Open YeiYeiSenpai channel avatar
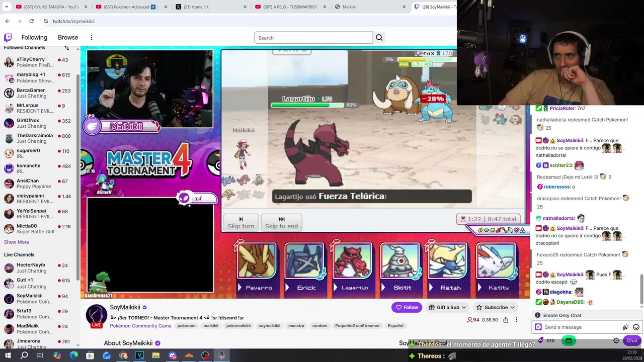Screen dimensions: 644x362 point(9,214)
